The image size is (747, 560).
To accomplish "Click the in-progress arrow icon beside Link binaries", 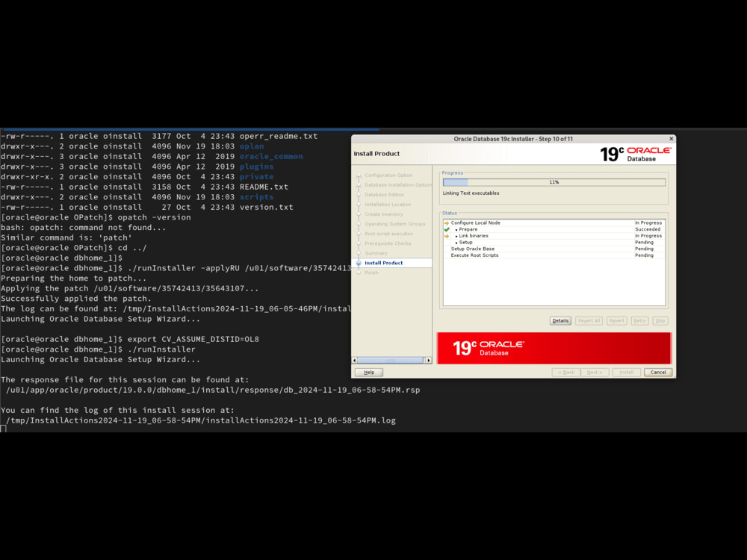I will (447, 236).
